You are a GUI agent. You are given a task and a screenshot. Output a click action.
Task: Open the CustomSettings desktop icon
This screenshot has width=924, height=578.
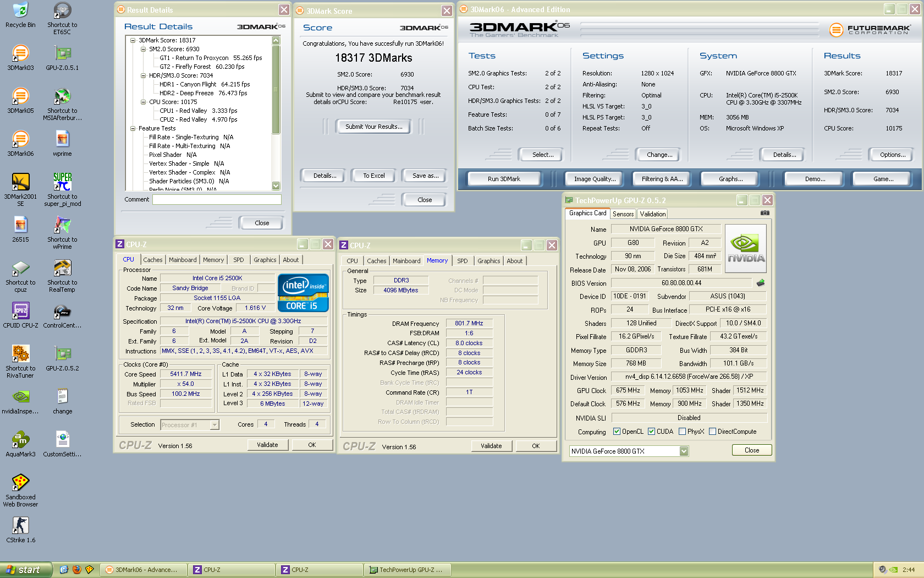coord(62,444)
